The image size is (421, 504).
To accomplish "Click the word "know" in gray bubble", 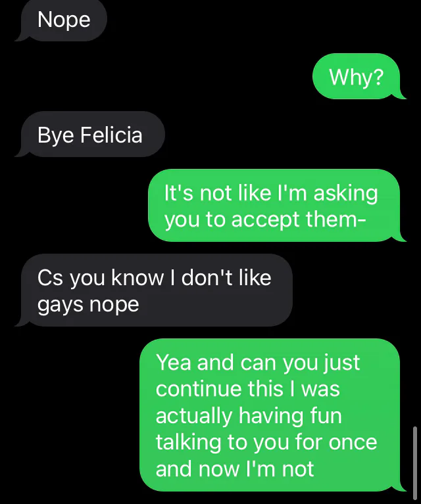I will pos(137,277).
